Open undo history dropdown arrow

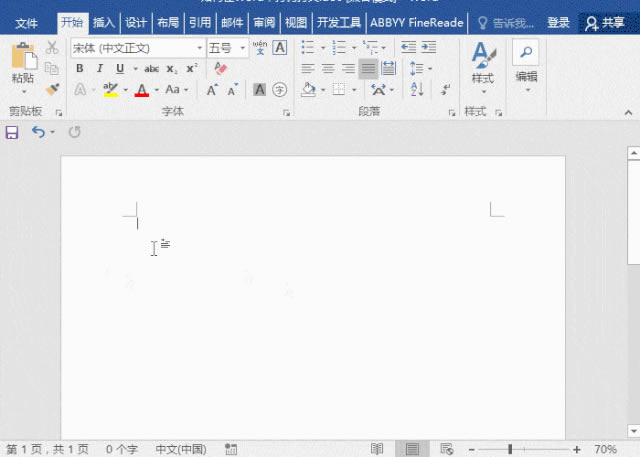tap(53, 132)
